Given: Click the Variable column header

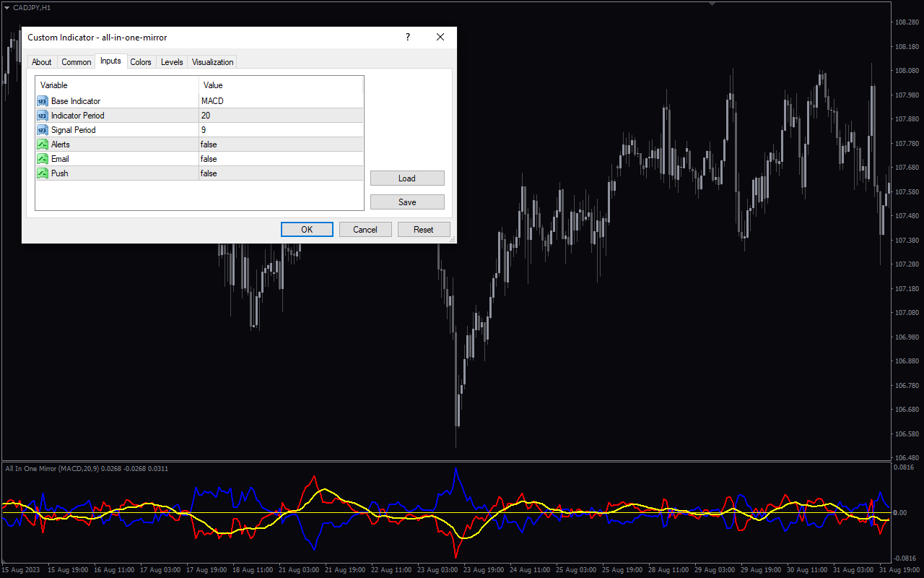Looking at the screenshot, I should [117, 85].
